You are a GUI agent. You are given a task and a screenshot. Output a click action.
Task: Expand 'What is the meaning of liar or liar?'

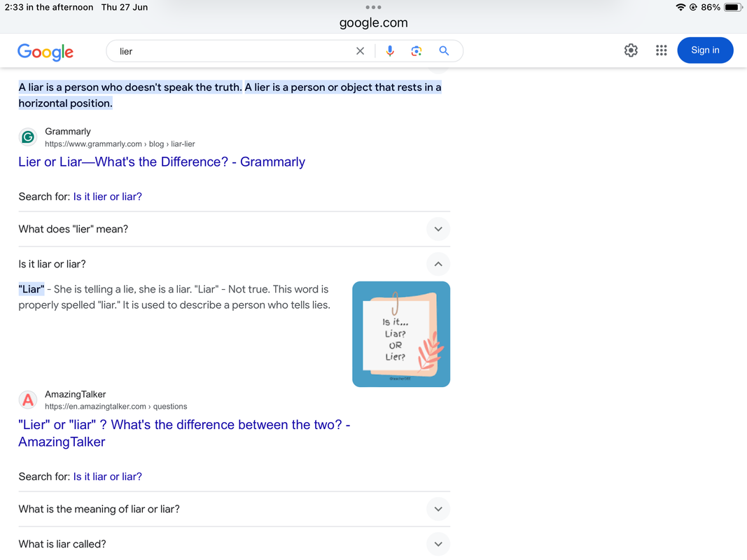[234, 509]
